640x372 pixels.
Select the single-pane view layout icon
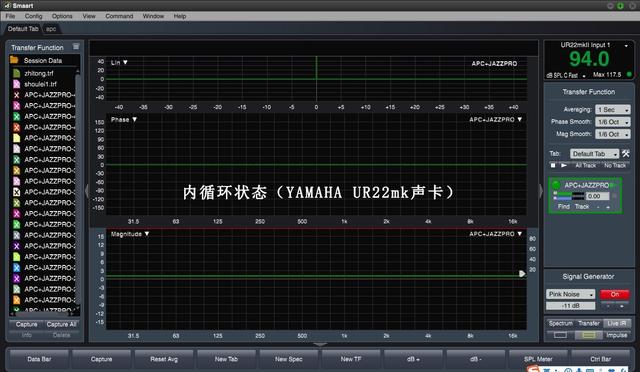[560, 335]
